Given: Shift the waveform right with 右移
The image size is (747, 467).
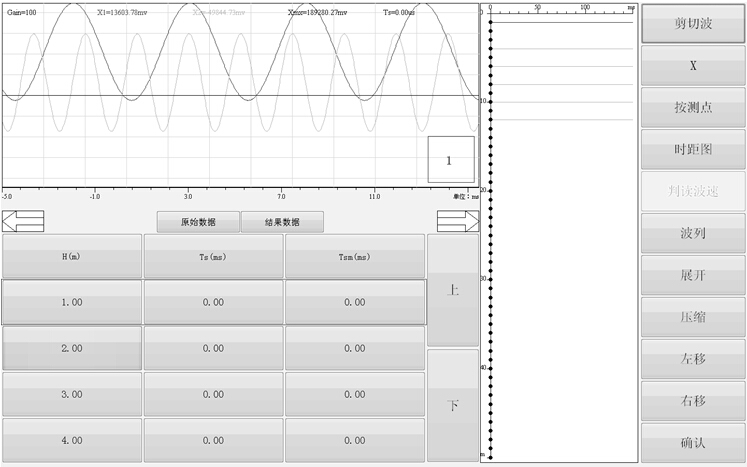Looking at the screenshot, I should [x=692, y=401].
